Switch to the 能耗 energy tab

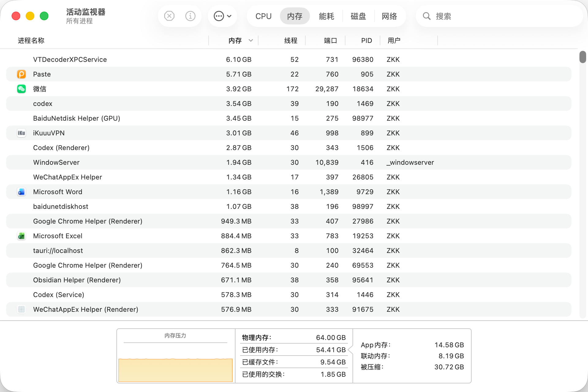coord(326,16)
